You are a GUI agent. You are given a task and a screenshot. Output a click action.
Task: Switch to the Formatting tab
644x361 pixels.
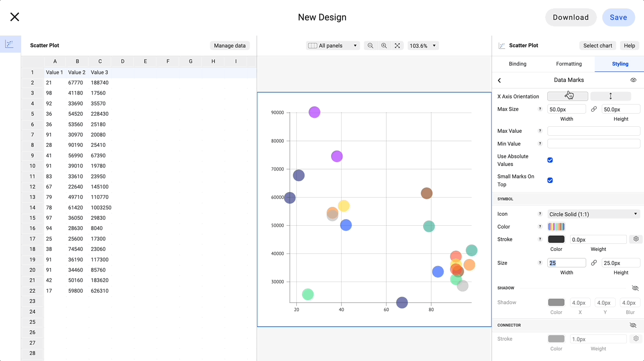coord(569,64)
